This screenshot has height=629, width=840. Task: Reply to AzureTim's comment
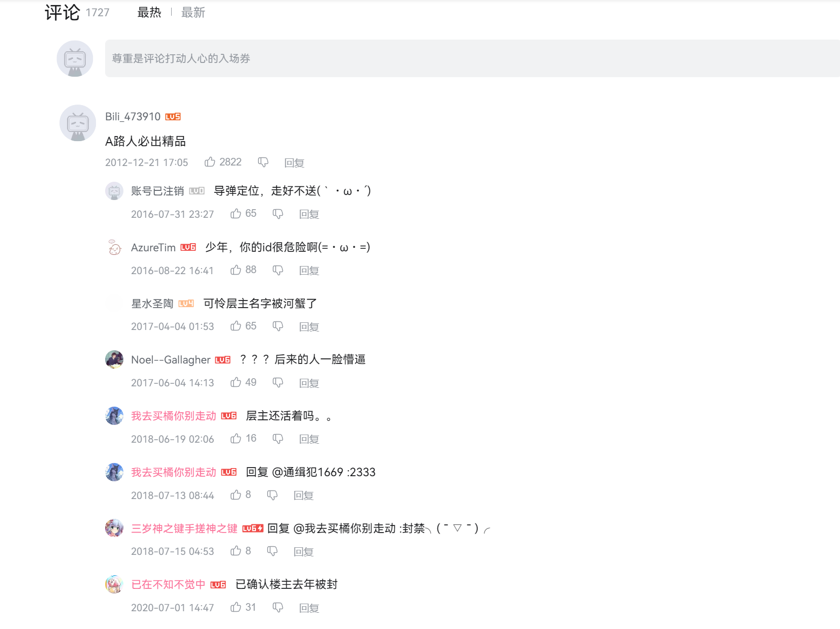[x=309, y=271]
